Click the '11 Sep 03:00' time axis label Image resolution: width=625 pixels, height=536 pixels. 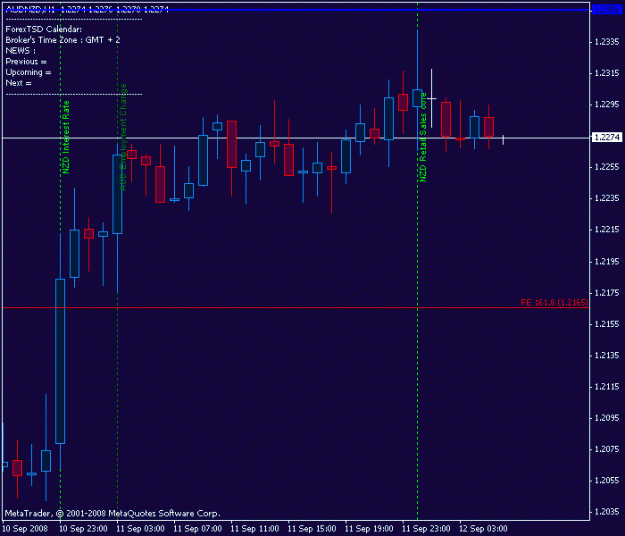coord(140,529)
